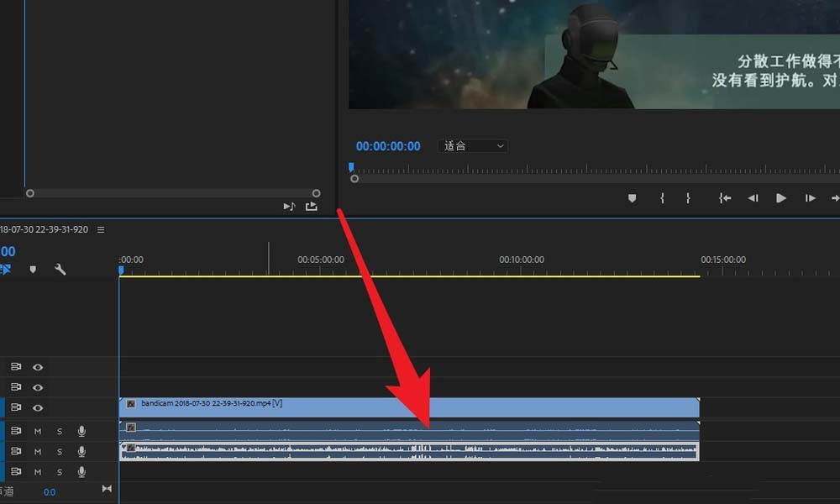840x504 pixels.
Task: Open the sequence panel hamburger menu
Action: click(x=101, y=229)
